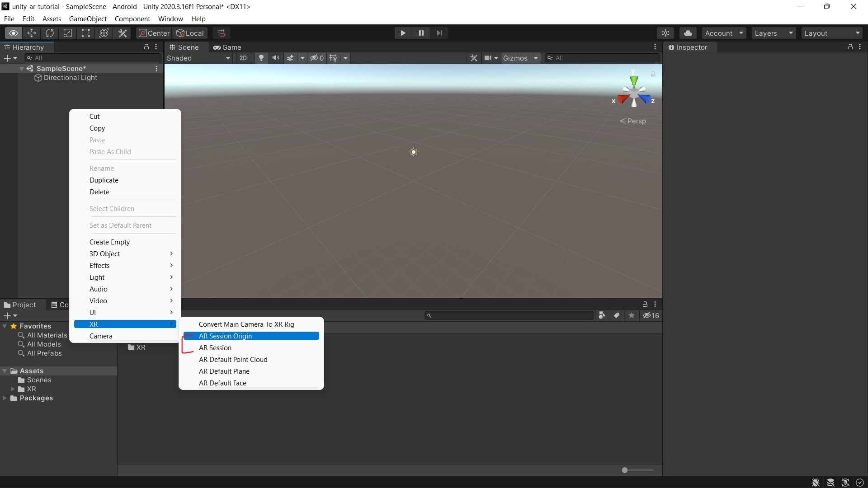The width and height of the screenshot is (868, 488).
Task: Click the Pause playback control button
Action: pos(421,33)
